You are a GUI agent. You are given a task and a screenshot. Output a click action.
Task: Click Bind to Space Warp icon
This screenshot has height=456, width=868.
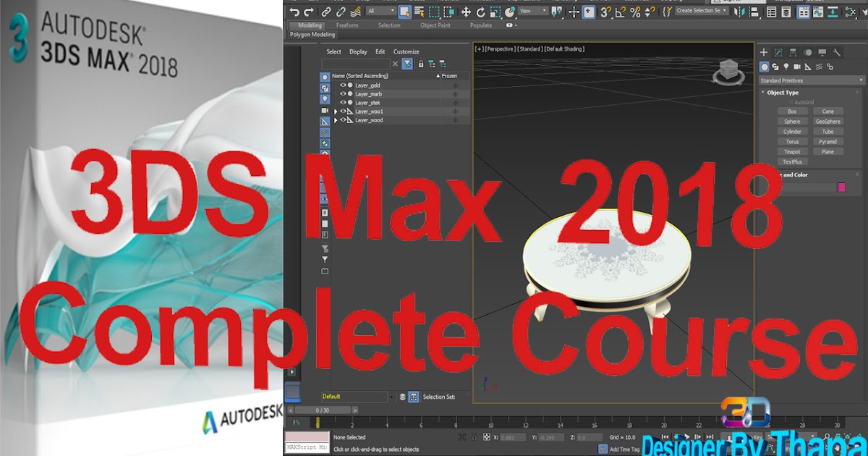tap(355, 12)
